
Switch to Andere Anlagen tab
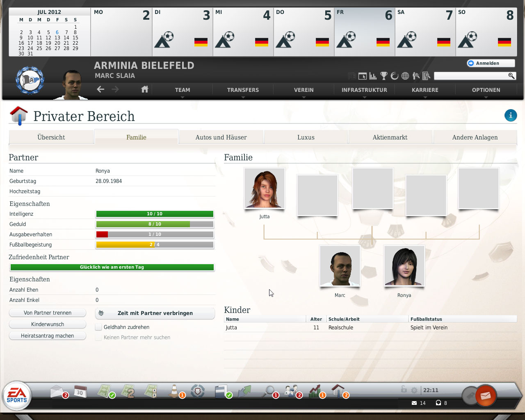[x=475, y=137]
